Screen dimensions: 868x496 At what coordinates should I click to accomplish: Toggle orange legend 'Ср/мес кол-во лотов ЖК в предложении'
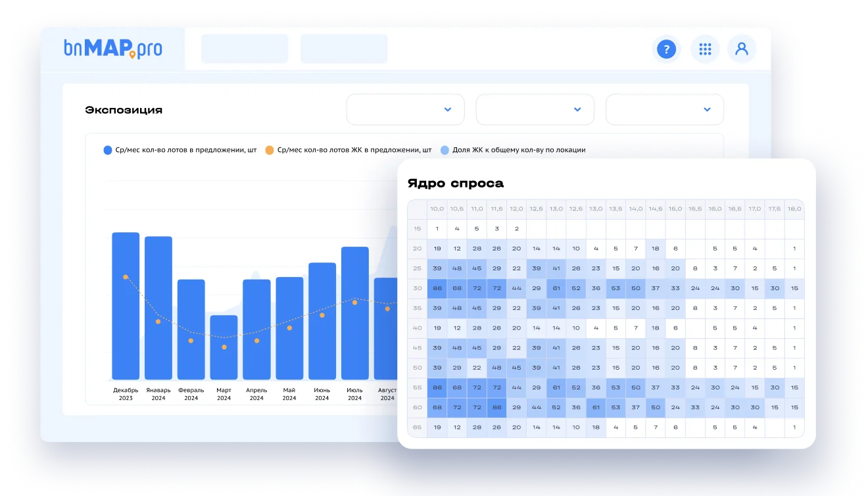[349, 149]
